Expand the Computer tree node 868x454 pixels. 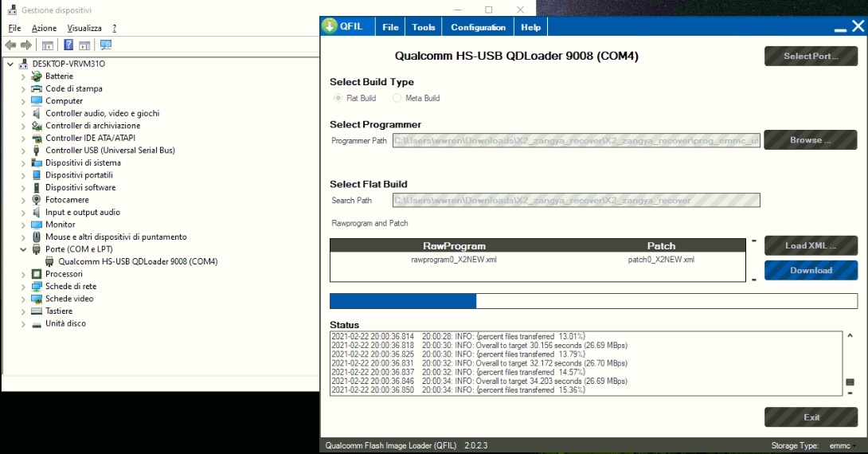(x=23, y=101)
